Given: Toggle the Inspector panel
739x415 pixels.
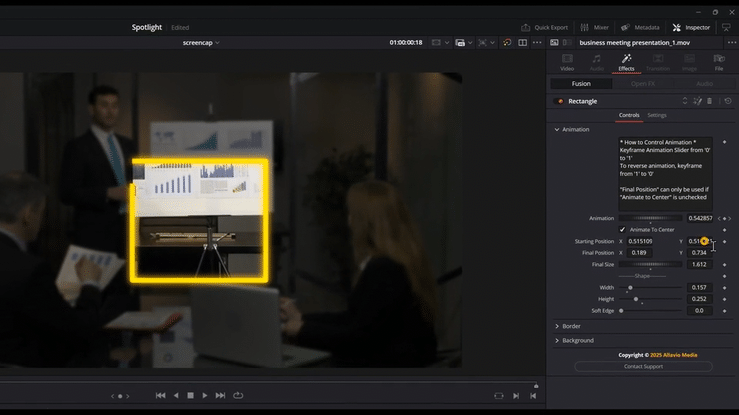Looking at the screenshot, I should pyautogui.click(x=691, y=27).
